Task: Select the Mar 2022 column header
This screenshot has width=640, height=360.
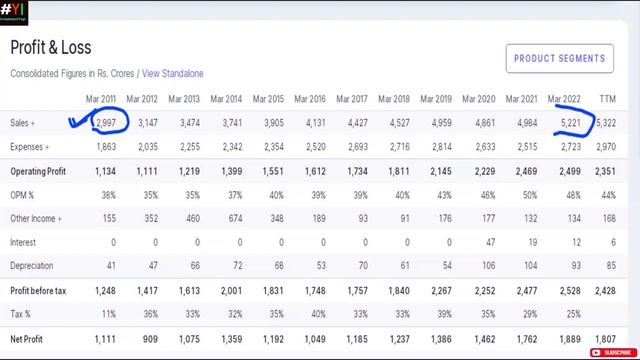Action: (564, 99)
